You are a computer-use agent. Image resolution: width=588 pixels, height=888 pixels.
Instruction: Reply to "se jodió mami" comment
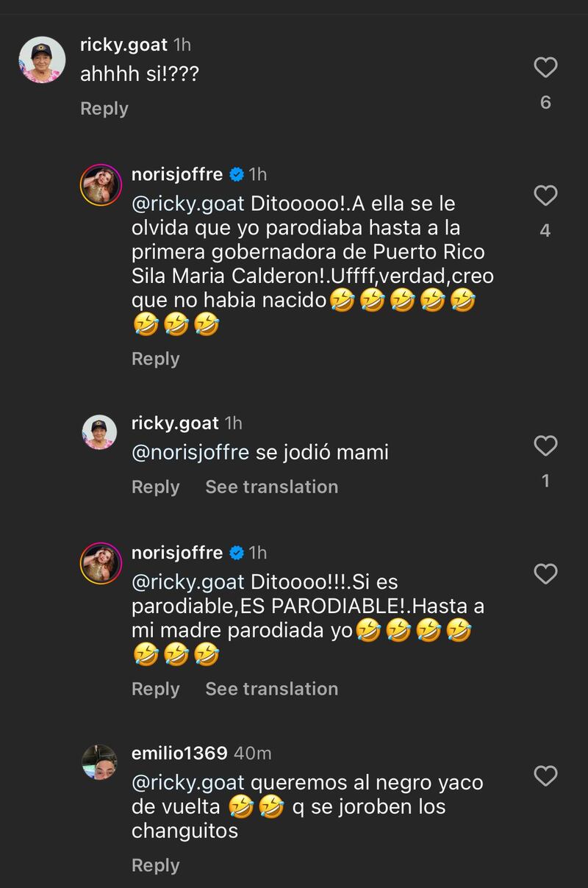[x=156, y=487]
